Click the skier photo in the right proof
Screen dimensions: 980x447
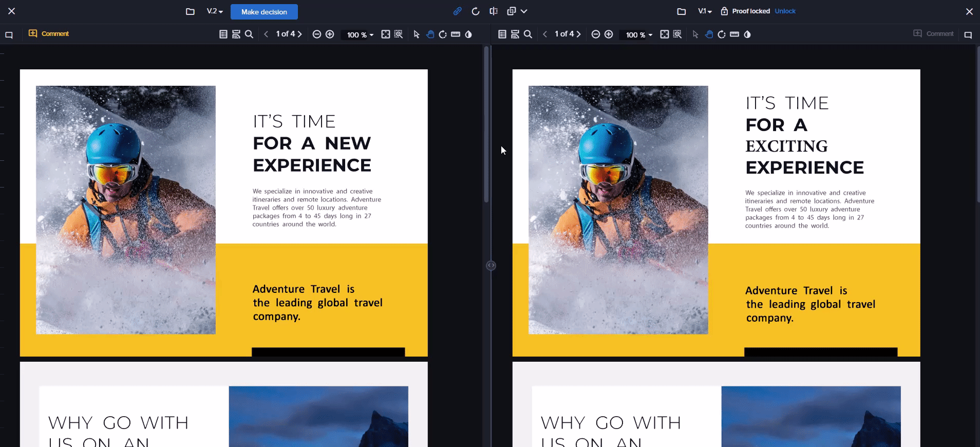coord(618,210)
